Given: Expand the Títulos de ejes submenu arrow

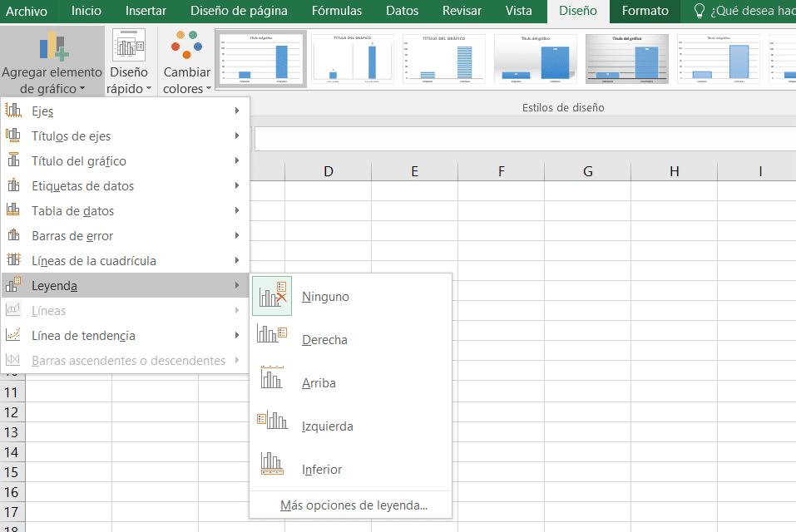Looking at the screenshot, I should click(x=236, y=135).
